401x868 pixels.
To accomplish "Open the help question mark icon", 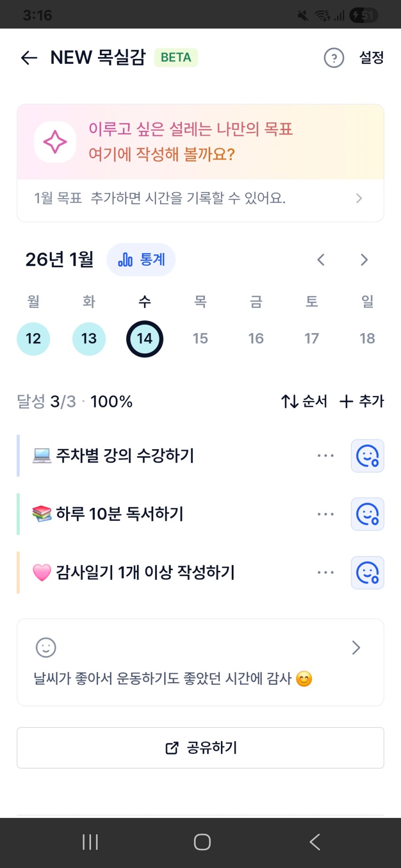I will (334, 58).
